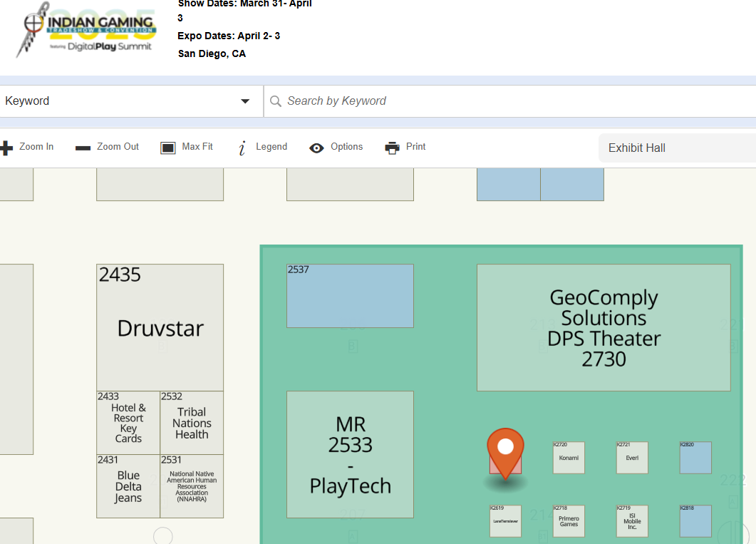The image size is (756, 544).
Task: Click the Zoom Out label
Action: (x=118, y=147)
